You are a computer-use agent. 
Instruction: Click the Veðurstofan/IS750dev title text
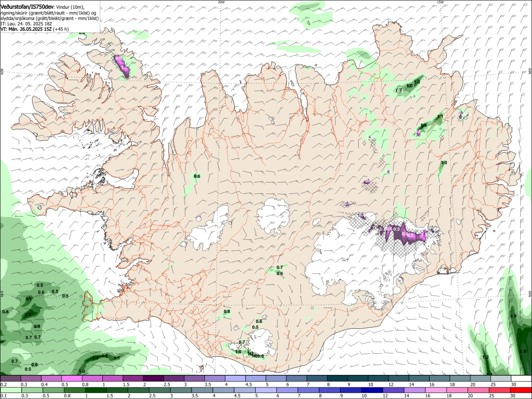(27, 6)
